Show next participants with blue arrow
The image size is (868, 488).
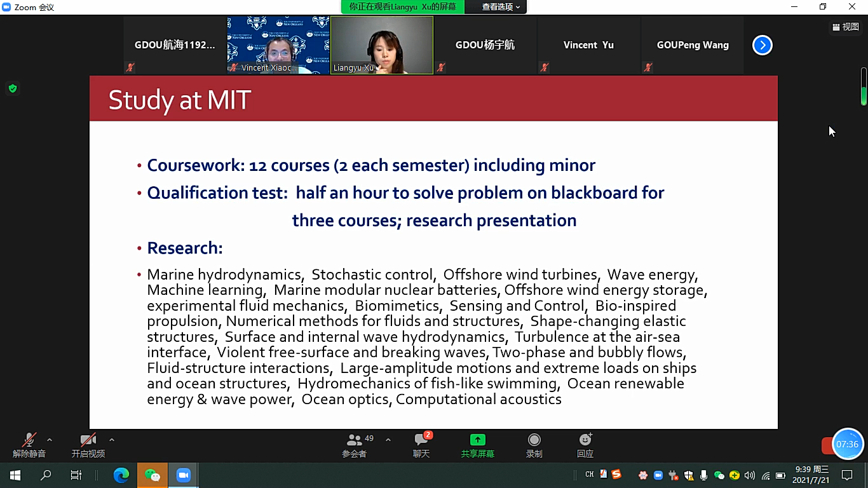click(x=762, y=45)
